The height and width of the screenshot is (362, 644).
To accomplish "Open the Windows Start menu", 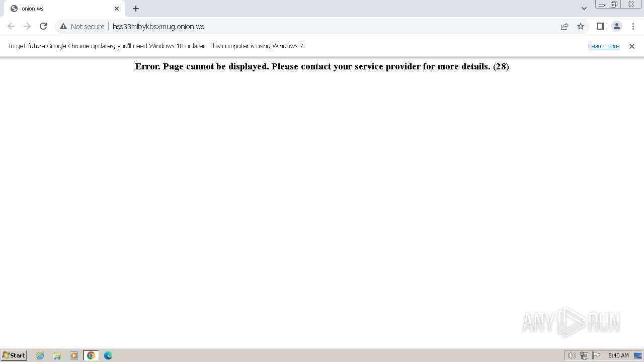I will [14, 355].
